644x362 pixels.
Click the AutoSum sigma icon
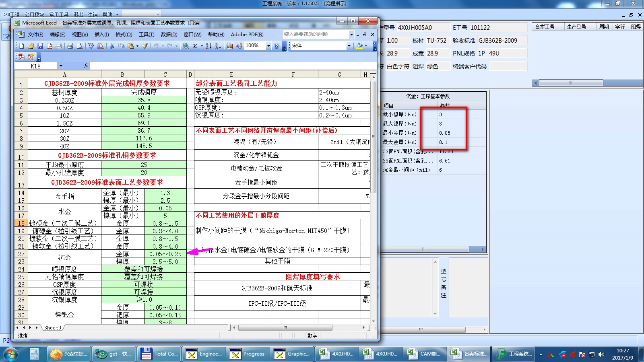pos(195,46)
